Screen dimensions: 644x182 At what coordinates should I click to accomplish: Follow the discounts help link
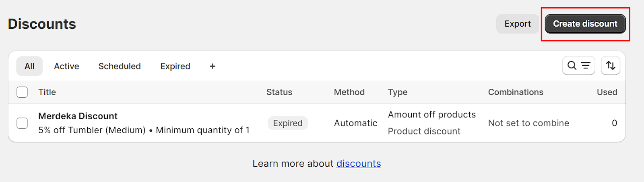pyautogui.click(x=359, y=163)
